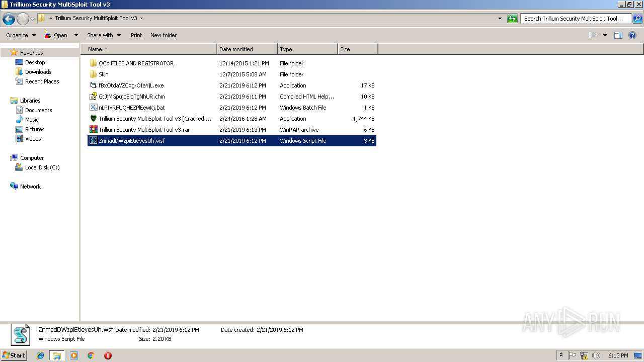Screen dimensions: 644x362
Task: Select the Skin folder icon
Action: 93,74
